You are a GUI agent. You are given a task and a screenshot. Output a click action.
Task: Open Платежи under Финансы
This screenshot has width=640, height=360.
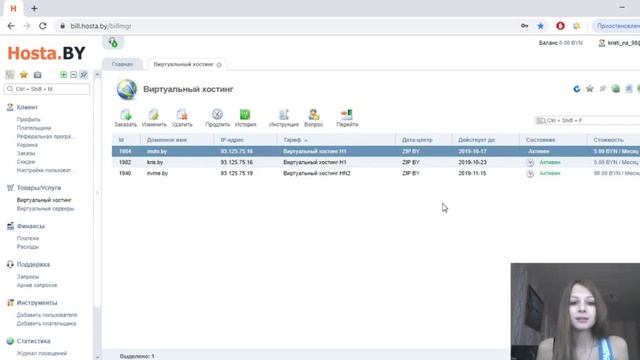pyautogui.click(x=28, y=238)
